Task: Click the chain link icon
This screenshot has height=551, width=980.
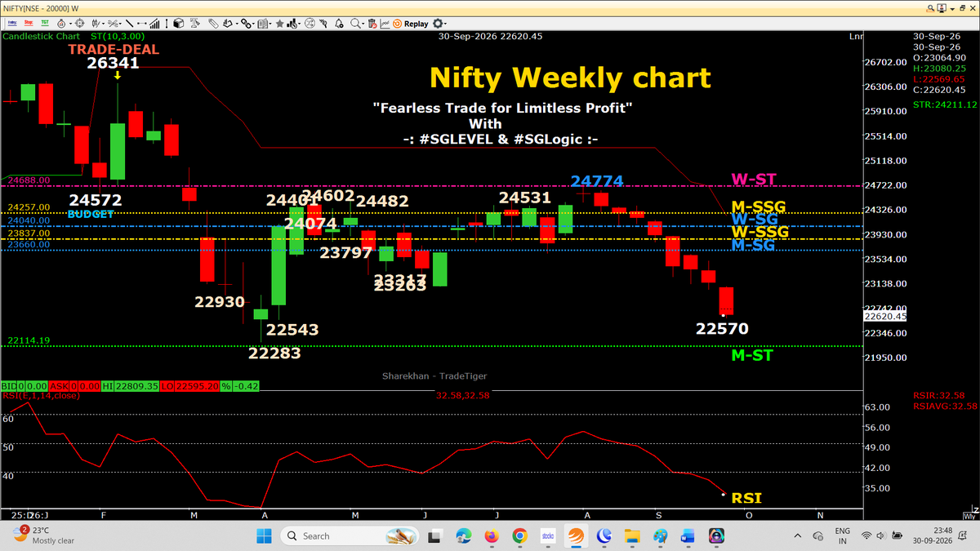Action: pyautogui.click(x=245, y=24)
